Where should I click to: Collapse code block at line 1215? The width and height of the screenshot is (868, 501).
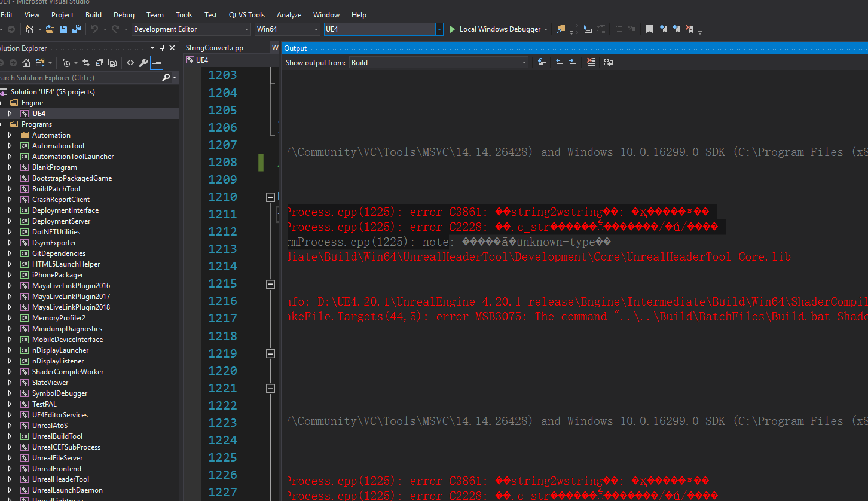[x=270, y=284]
